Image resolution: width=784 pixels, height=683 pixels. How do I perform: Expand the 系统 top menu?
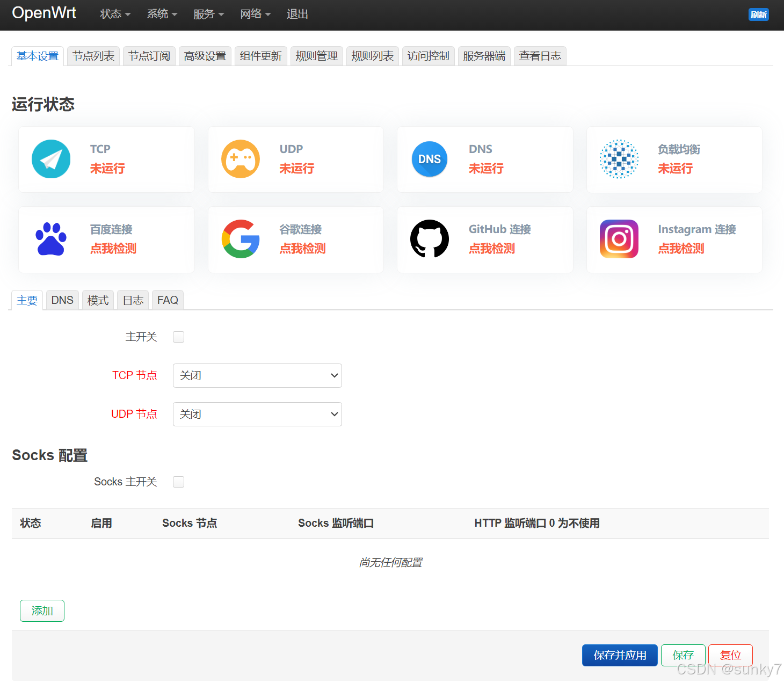[162, 14]
